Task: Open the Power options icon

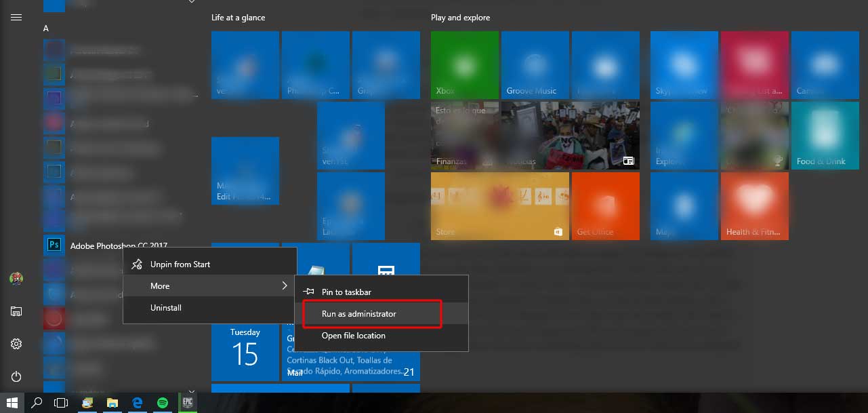Action: (16, 376)
